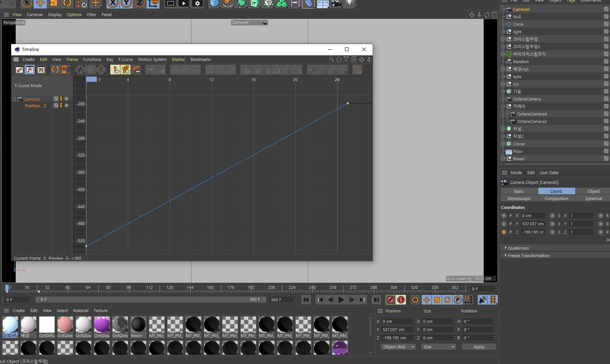
Task: Expand the eyes object tree node
Action: click(x=503, y=77)
